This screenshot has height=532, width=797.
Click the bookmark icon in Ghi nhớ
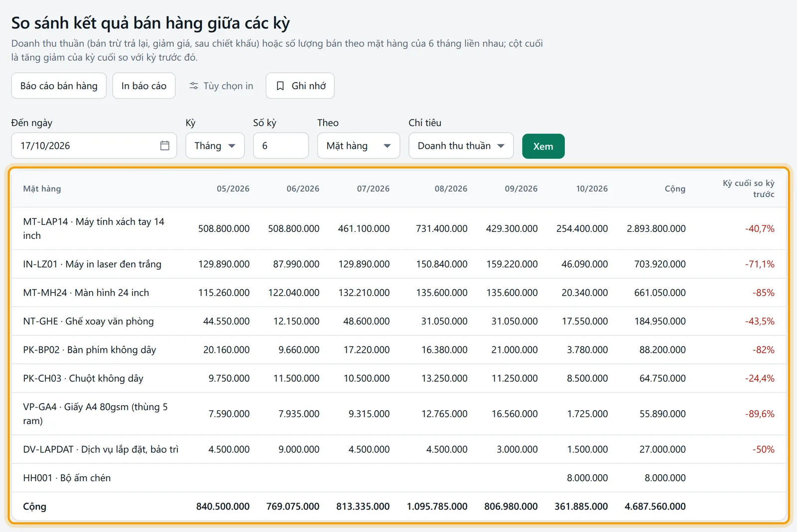click(x=280, y=86)
